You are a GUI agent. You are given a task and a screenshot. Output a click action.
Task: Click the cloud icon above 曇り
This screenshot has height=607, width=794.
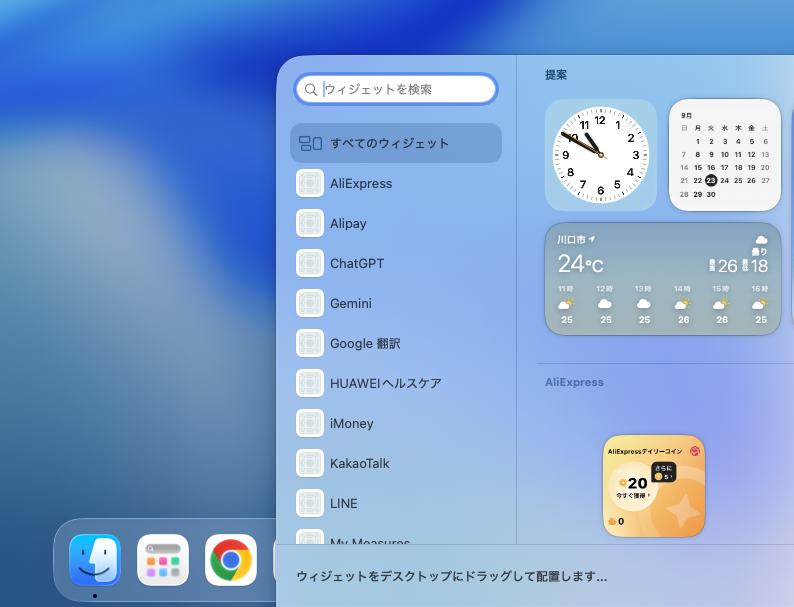coord(761,240)
